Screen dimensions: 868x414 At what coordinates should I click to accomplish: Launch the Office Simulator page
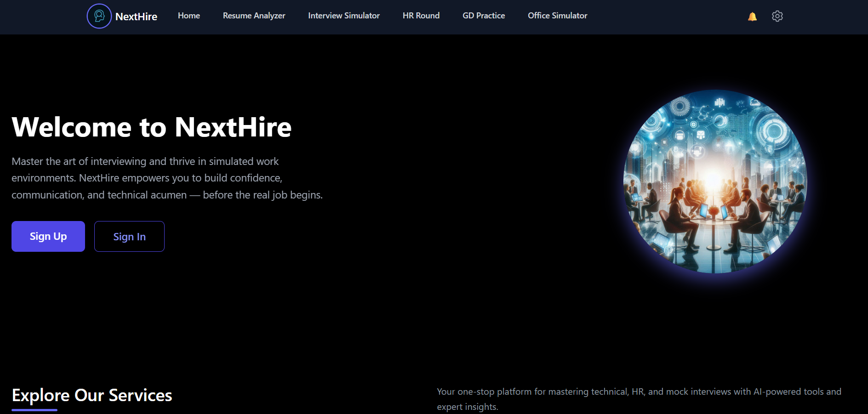point(557,16)
